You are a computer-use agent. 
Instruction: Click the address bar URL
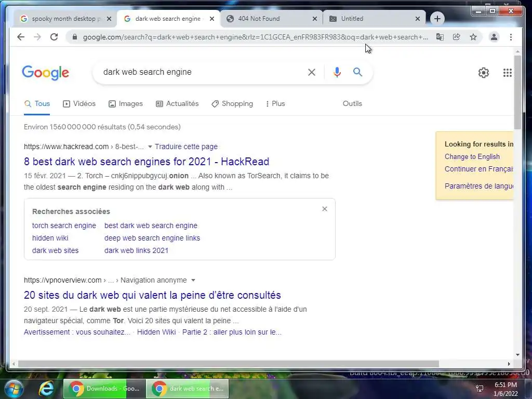255,37
